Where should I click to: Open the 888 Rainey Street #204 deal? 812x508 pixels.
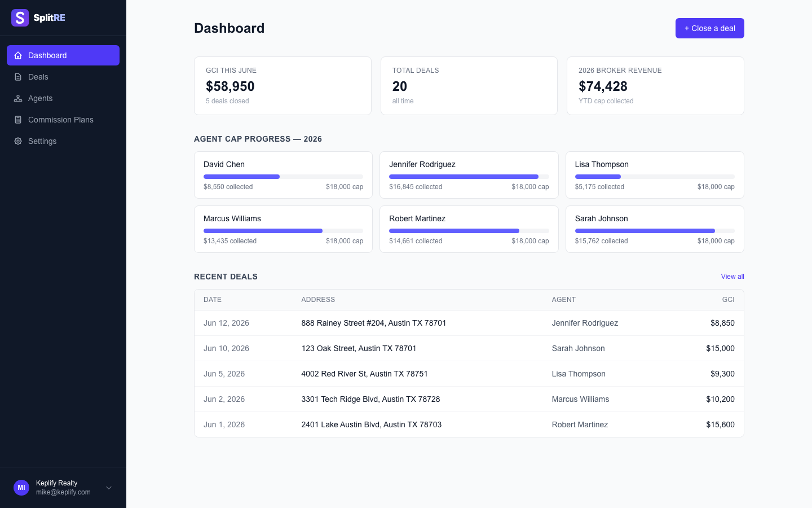click(469, 323)
